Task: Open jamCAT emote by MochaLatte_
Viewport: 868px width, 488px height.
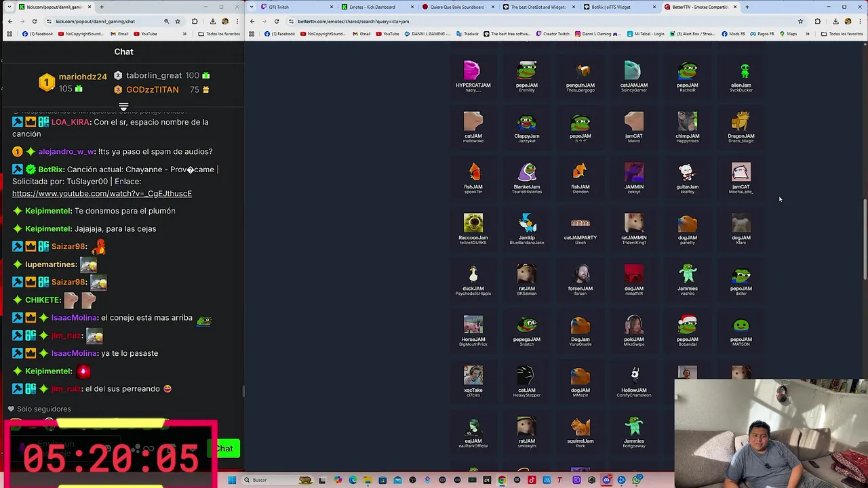Action: [x=741, y=178]
